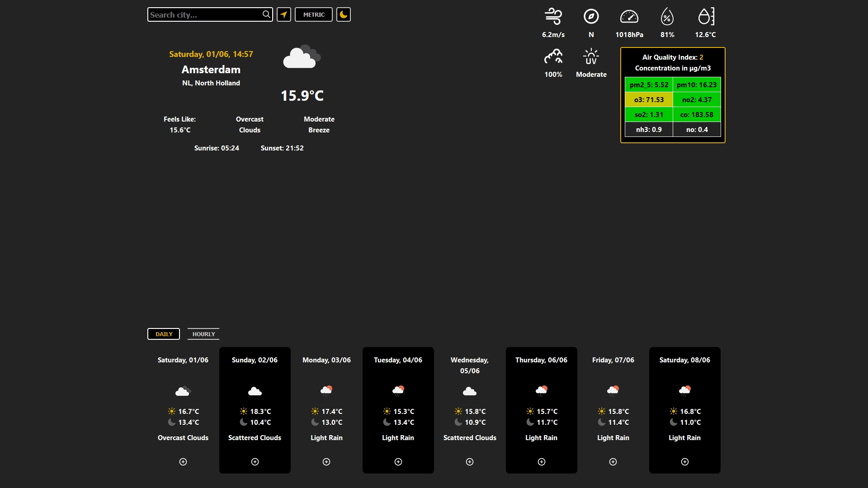Click the 6.2m/s wind speed value
This screenshot has height=488, width=868.
[553, 34]
